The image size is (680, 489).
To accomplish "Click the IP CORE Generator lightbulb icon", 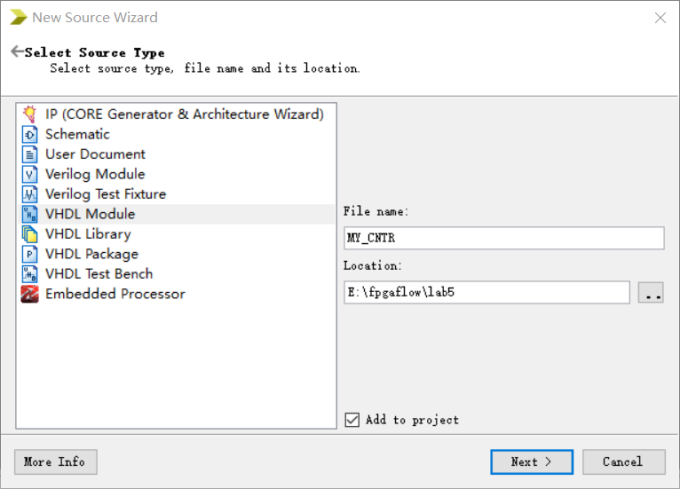I will click(x=29, y=114).
